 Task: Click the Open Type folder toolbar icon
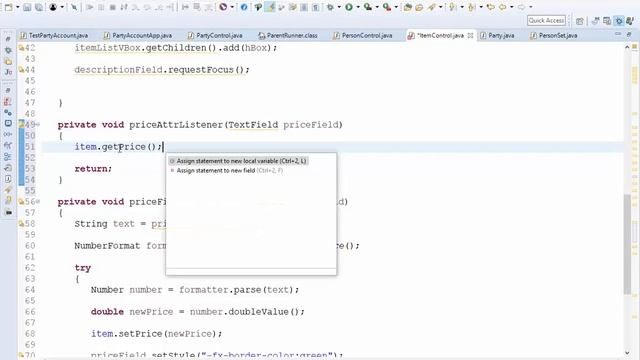419,7
